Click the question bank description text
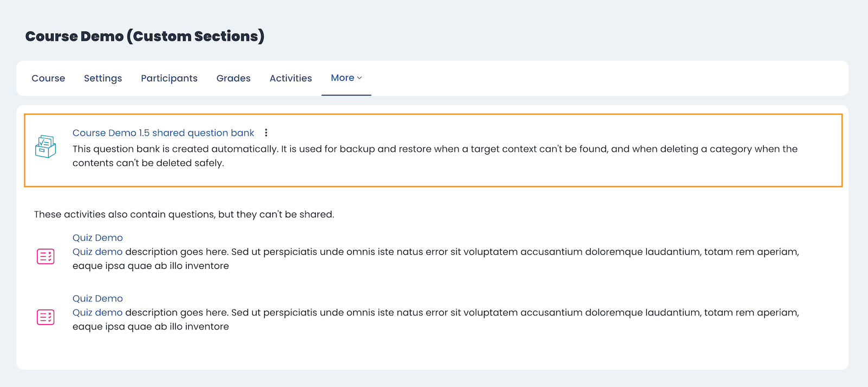The image size is (868, 387). click(435, 156)
